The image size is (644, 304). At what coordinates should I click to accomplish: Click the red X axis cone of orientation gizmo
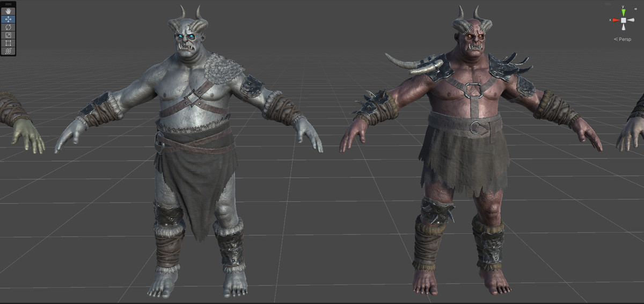615,20
